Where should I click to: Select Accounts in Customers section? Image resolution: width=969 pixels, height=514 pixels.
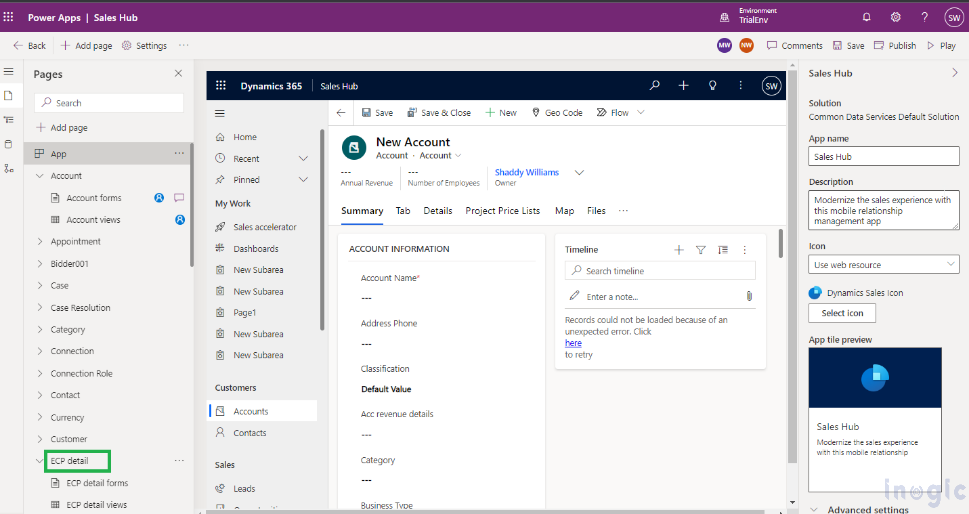click(x=263, y=411)
